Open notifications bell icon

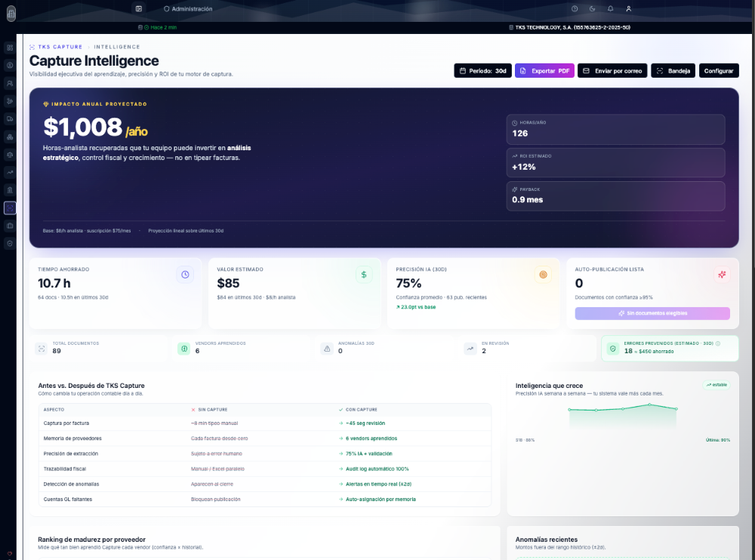pos(611,8)
